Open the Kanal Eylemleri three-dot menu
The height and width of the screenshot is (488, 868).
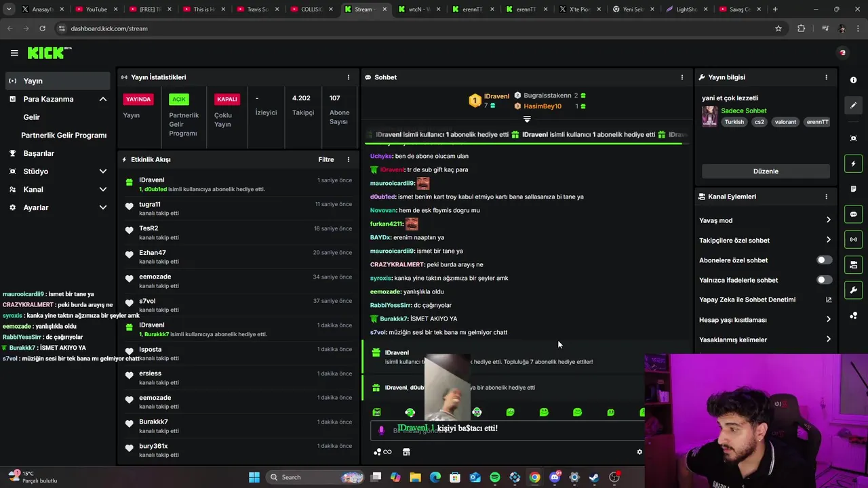pyautogui.click(x=826, y=197)
